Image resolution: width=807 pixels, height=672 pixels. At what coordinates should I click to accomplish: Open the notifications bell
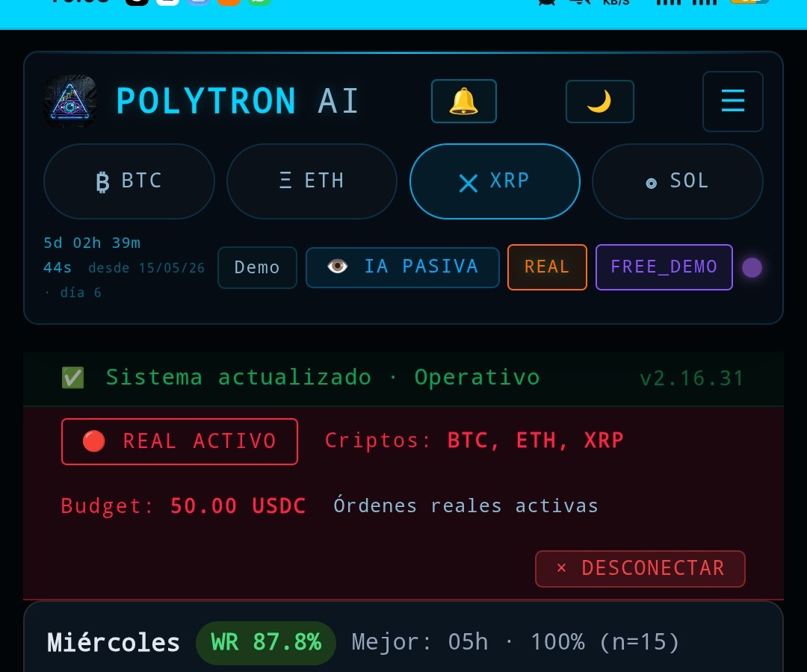tap(464, 102)
